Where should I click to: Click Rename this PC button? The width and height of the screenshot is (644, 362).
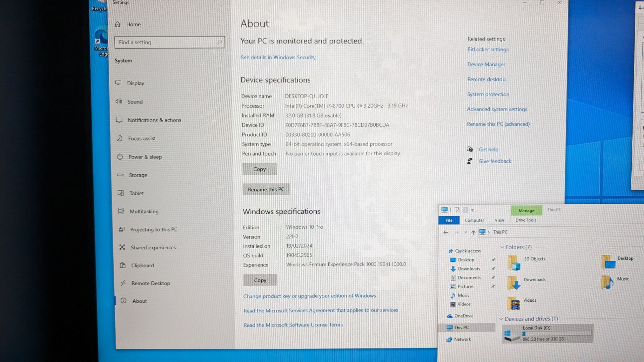pyautogui.click(x=265, y=189)
